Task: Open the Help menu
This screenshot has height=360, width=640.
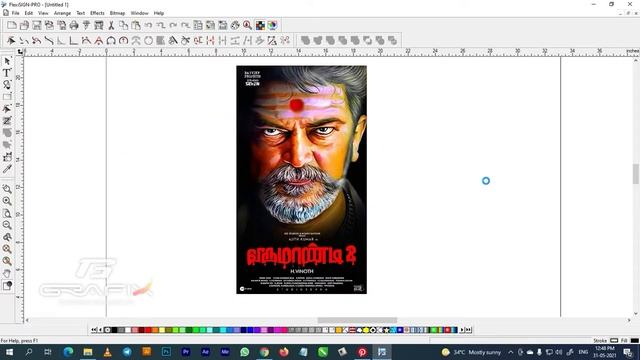Action: pos(159,13)
